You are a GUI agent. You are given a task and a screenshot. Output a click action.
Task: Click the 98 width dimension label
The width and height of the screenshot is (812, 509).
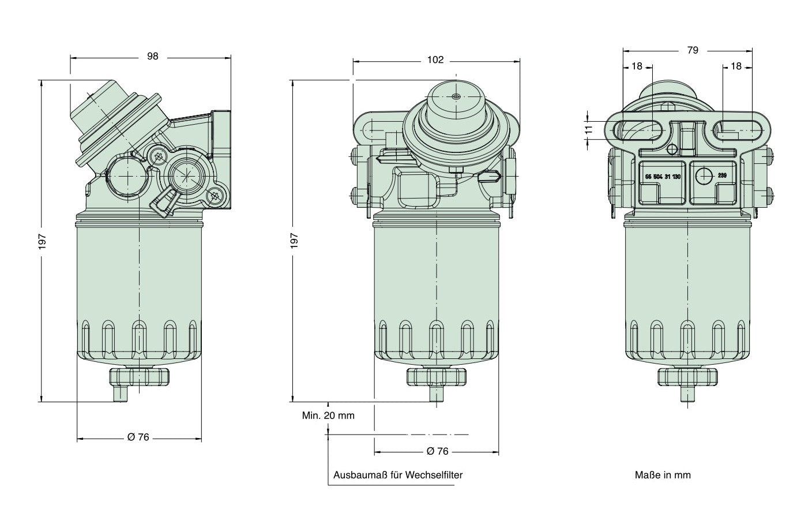pos(152,57)
